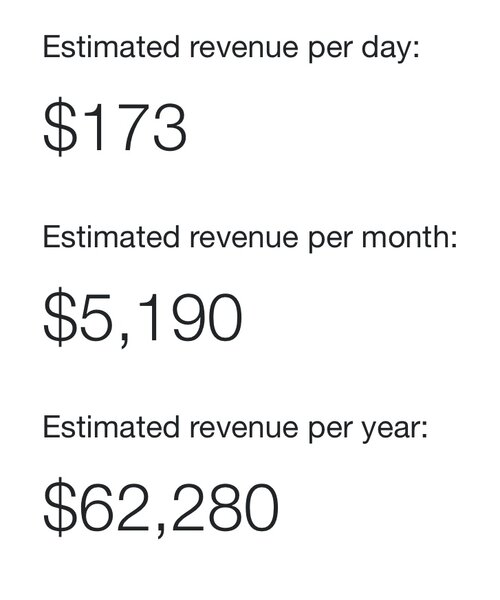Click the word "month:" in the second label
500x600 pixels.
409,238
